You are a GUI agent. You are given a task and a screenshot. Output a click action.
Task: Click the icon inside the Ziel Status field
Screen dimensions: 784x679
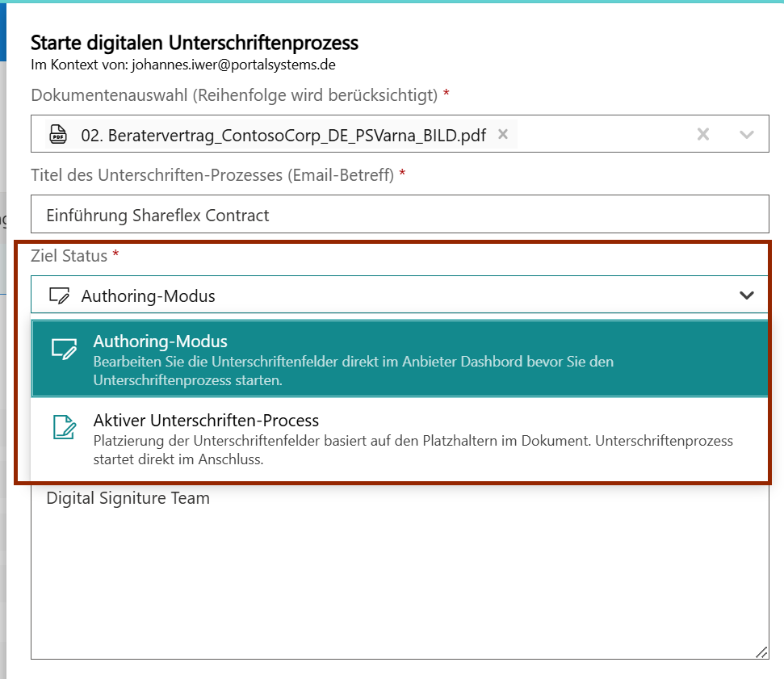point(59,295)
